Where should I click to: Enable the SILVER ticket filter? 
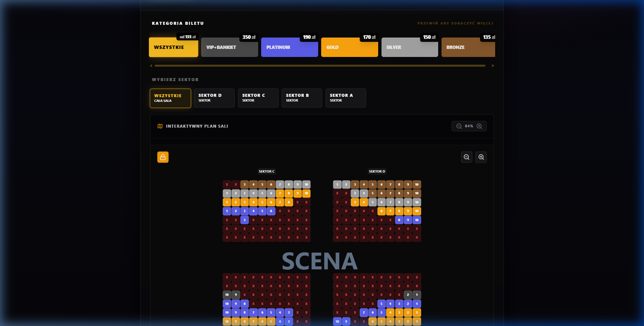click(409, 47)
